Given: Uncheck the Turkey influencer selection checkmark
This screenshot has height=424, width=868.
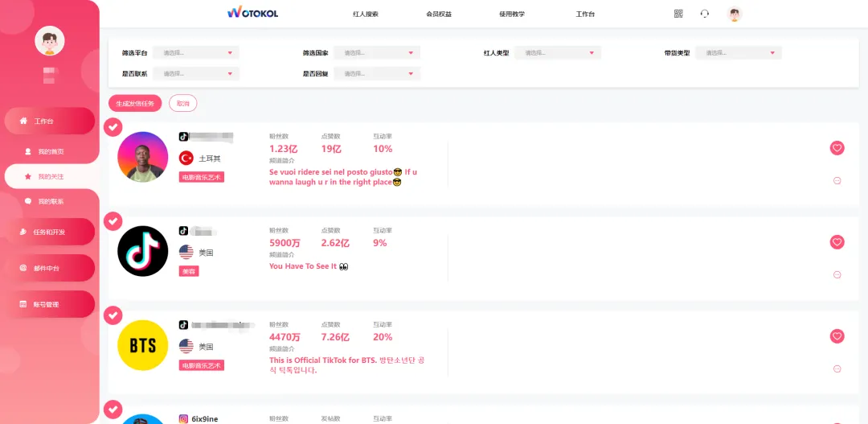Looking at the screenshot, I should coord(113,127).
